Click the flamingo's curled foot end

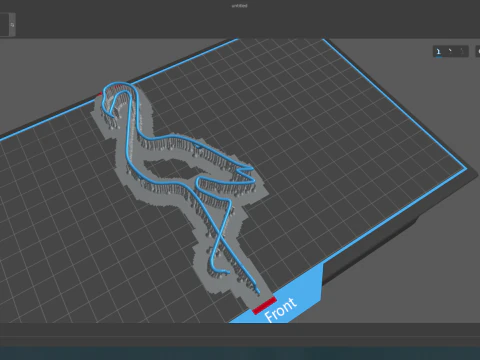(x=219, y=268)
